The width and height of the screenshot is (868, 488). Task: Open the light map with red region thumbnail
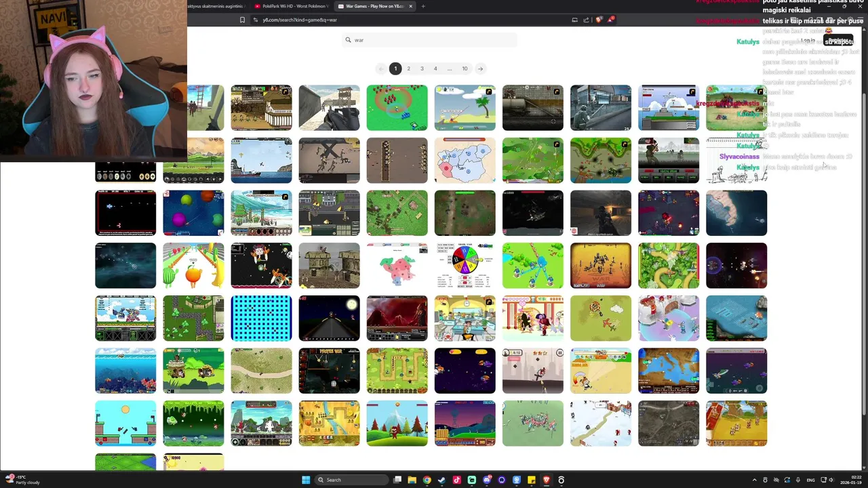(x=465, y=161)
